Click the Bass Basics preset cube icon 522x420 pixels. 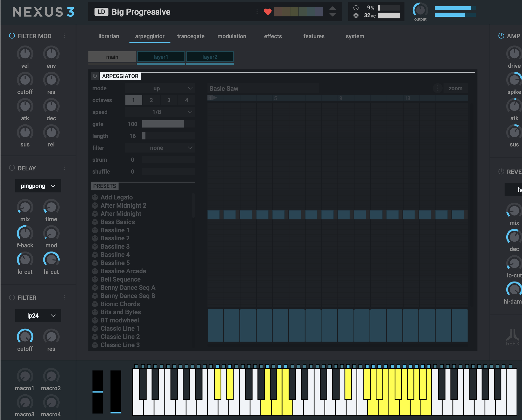click(x=95, y=222)
